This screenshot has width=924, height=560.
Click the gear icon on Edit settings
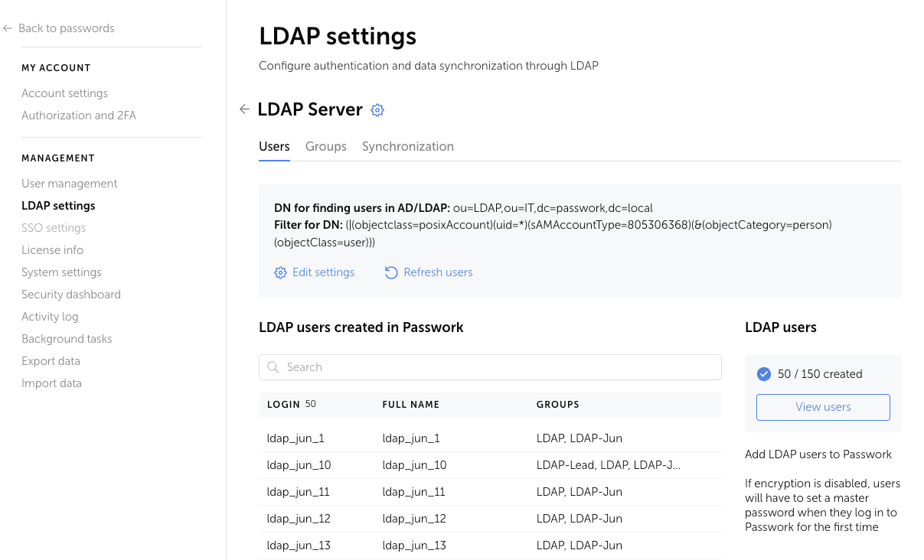[x=280, y=272]
